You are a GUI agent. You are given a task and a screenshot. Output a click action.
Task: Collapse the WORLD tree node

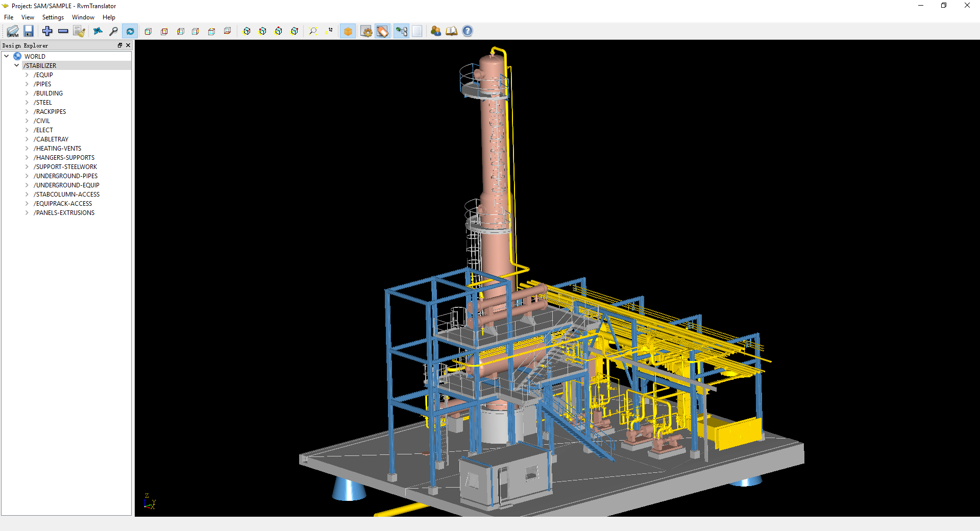(x=7, y=56)
